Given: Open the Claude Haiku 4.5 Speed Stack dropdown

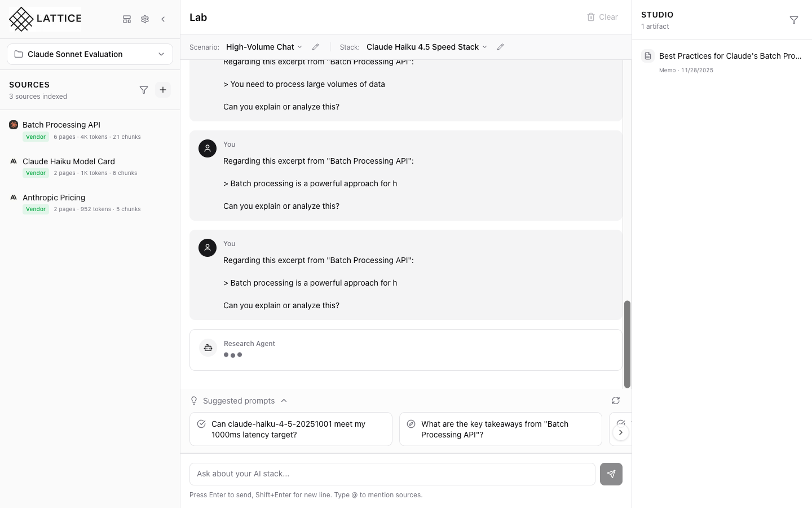Looking at the screenshot, I should pos(426,47).
